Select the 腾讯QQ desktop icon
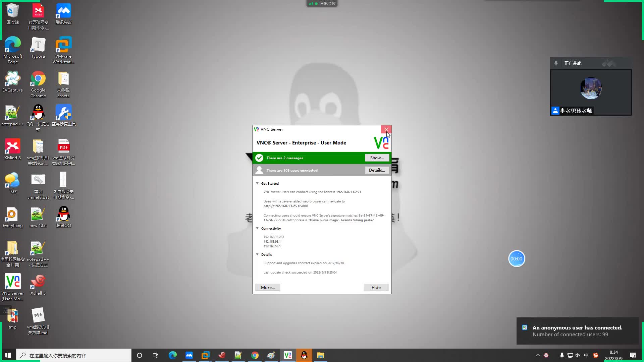 [63, 217]
